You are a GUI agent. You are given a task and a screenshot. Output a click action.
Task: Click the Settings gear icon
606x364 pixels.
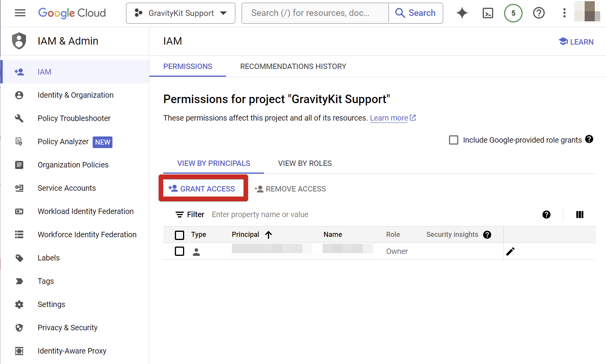pyautogui.click(x=19, y=304)
